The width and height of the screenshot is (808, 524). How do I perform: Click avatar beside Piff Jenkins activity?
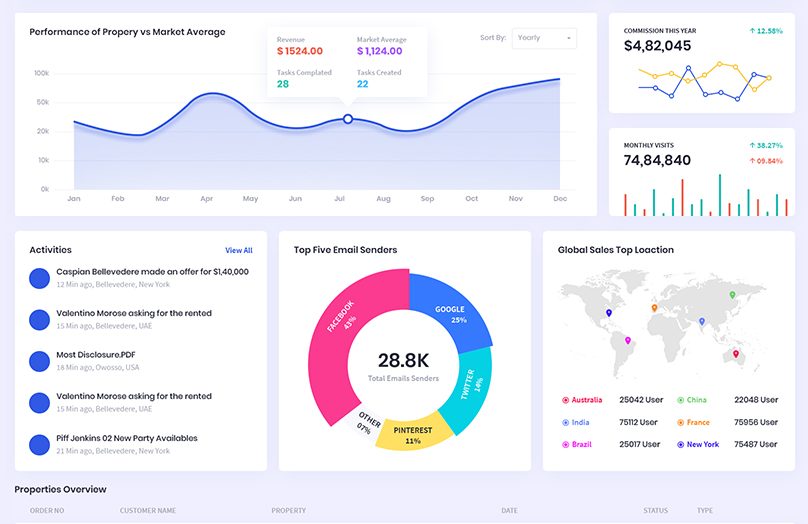pos(39,445)
